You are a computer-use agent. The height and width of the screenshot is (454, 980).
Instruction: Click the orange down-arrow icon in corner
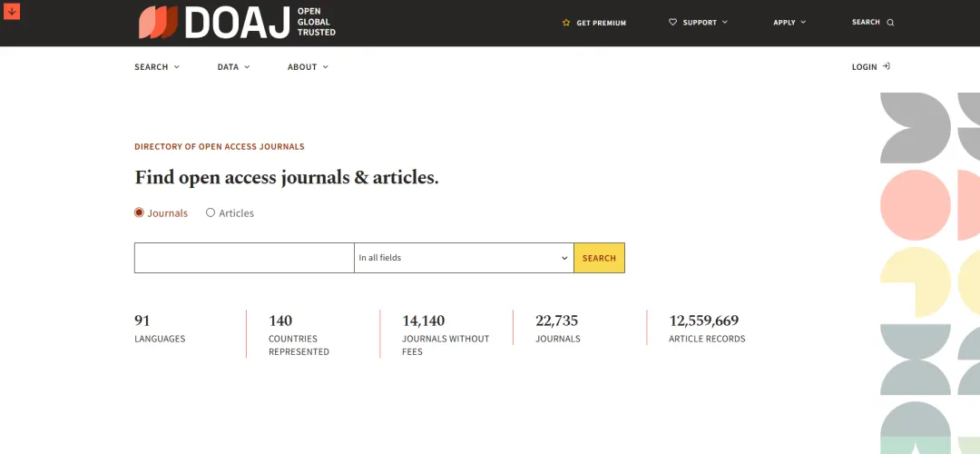(x=12, y=11)
